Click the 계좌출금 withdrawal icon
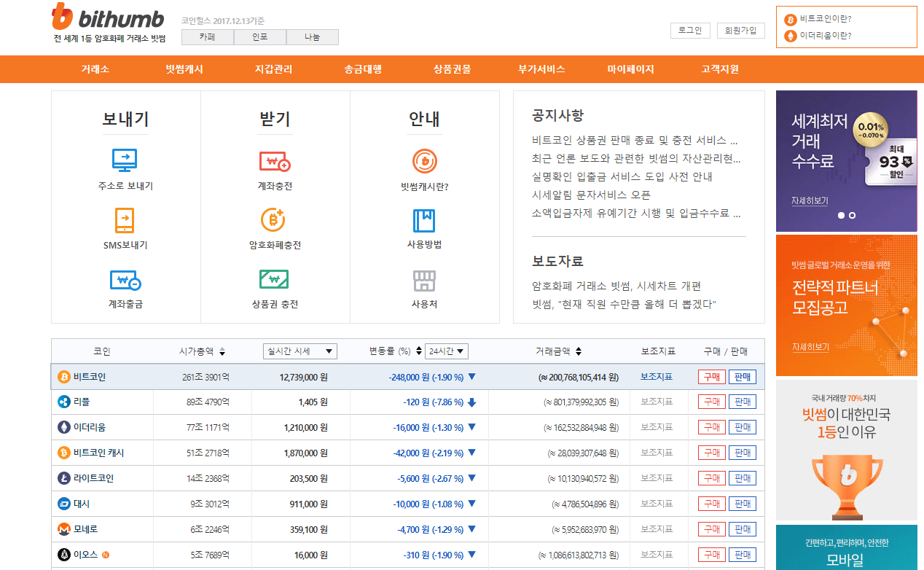The height and width of the screenshot is (570, 924). [x=125, y=279]
